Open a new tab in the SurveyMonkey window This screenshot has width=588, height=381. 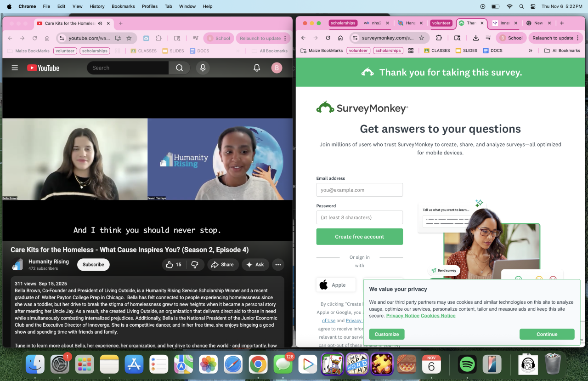pyautogui.click(x=561, y=23)
